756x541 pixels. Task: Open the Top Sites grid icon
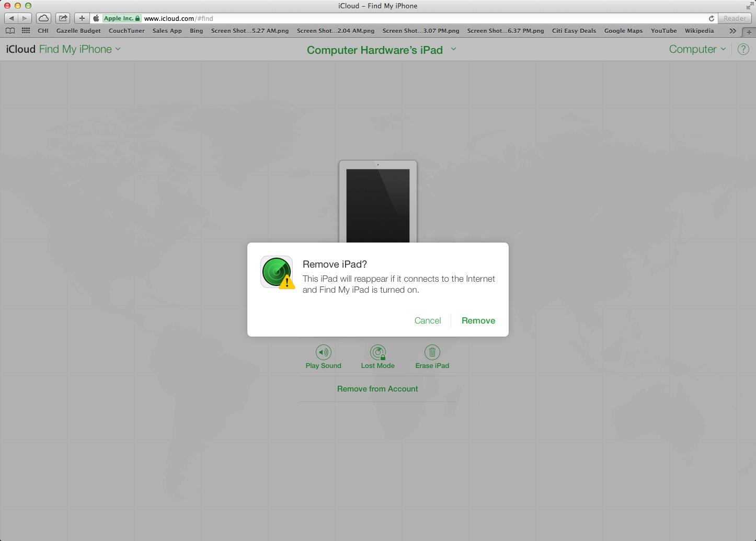pos(26,31)
